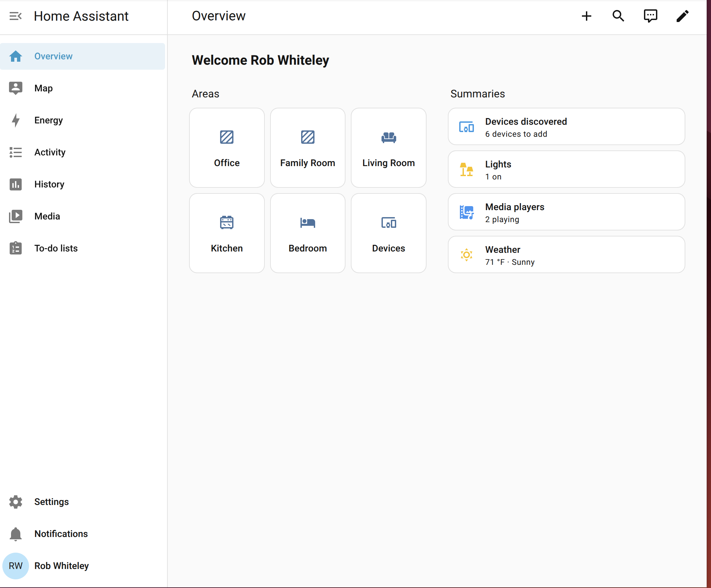Open the Lights summary card
This screenshot has height=588, width=711.
[566, 169]
